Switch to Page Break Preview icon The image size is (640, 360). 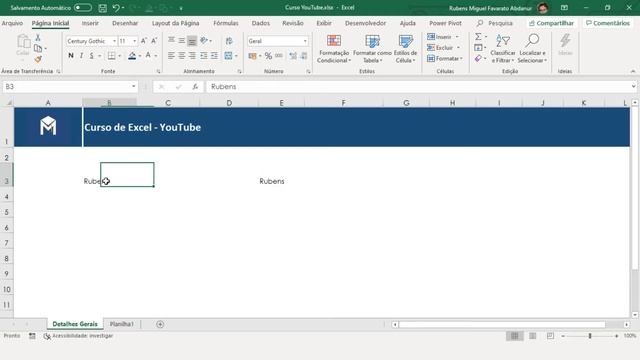point(550,336)
